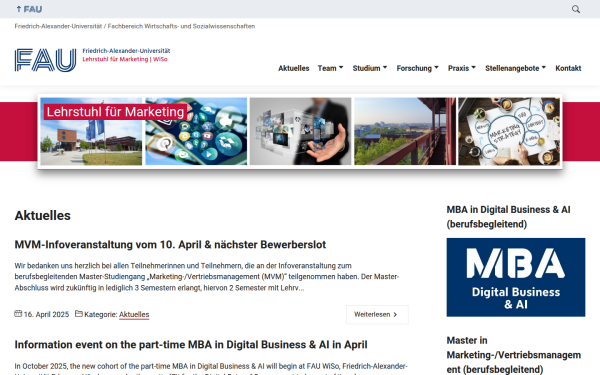The height and width of the screenshot is (375, 600).
Task: Click the Lehrstuhl für Marketing | WiSo logo text
Action: [x=125, y=59]
